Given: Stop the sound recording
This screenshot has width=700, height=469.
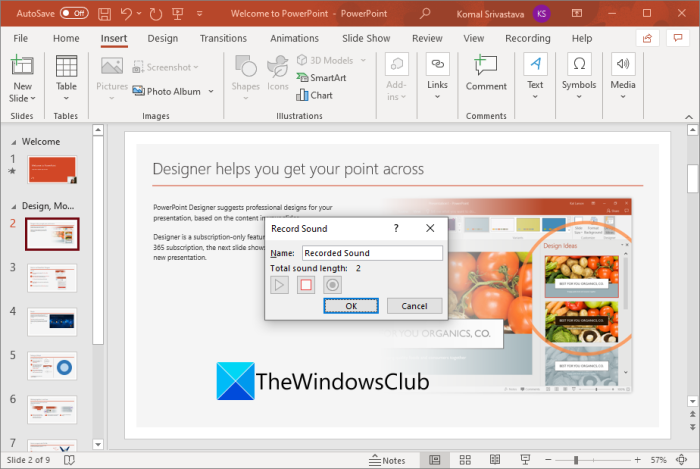Looking at the screenshot, I should click(306, 285).
